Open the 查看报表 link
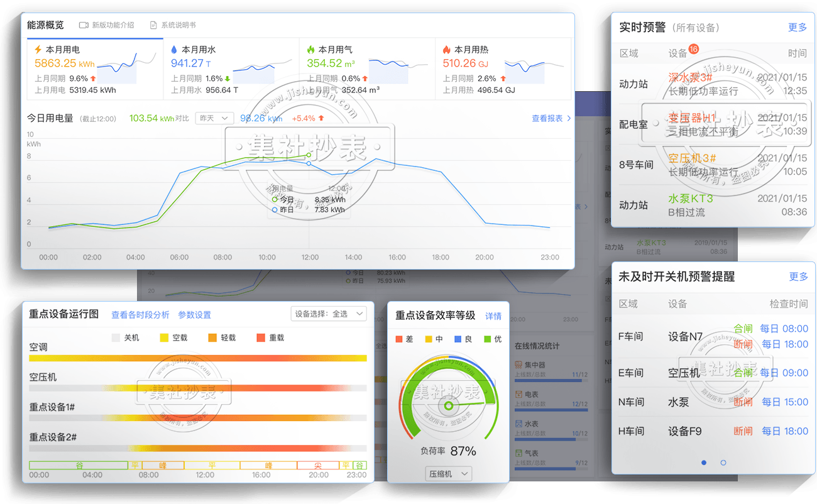This screenshot has height=504, width=817. pyautogui.click(x=551, y=118)
